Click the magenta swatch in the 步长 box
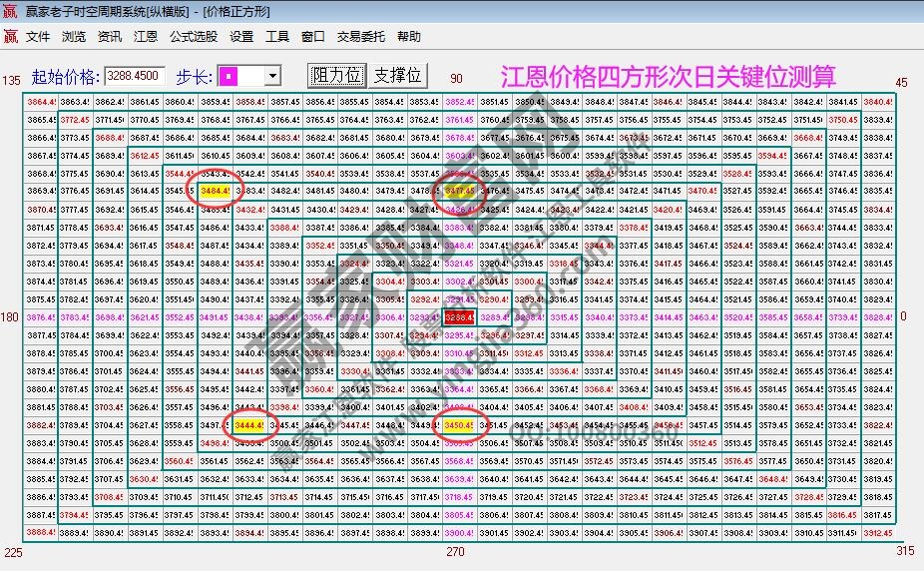Image resolution: width=924 pixels, height=571 pixels. click(231, 76)
